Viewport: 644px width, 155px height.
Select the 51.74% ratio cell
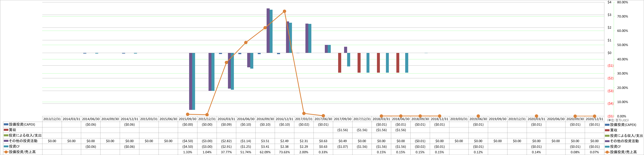(246, 152)
